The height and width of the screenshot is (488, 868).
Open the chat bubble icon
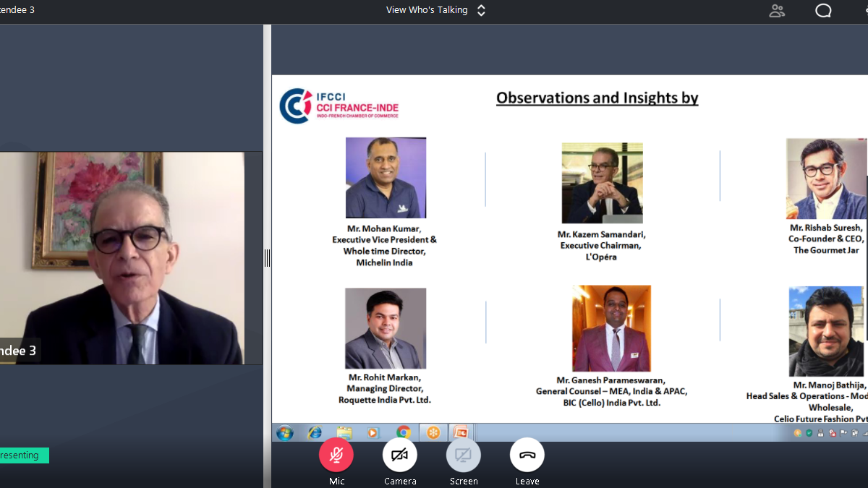click(823, 11)
